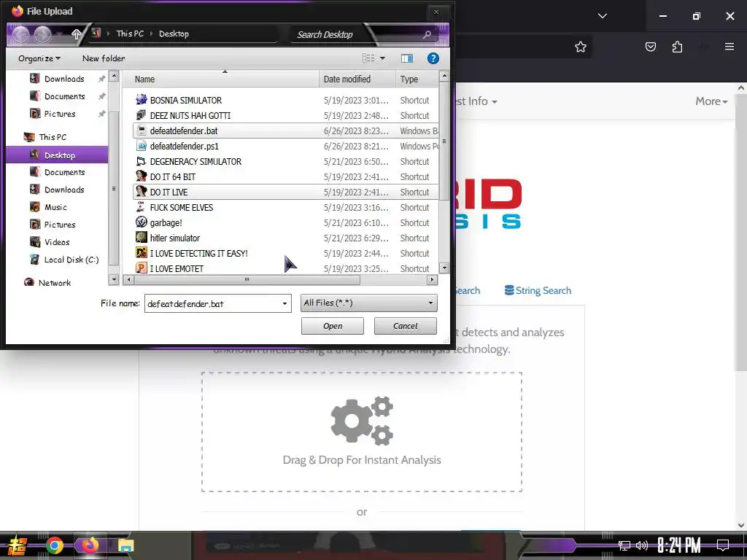
Task: Click the Open button
Action: point(333,326)
